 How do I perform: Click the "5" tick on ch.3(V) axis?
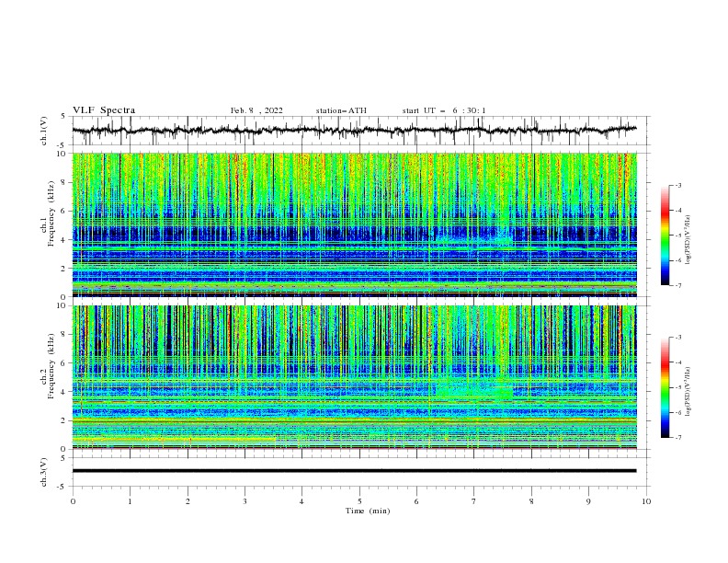click(x=63, y=458)
